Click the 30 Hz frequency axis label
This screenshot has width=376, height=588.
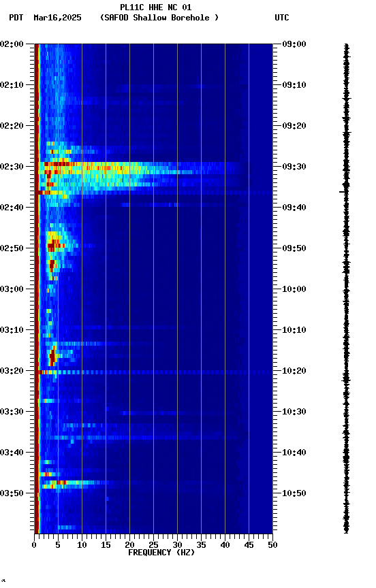177,545
